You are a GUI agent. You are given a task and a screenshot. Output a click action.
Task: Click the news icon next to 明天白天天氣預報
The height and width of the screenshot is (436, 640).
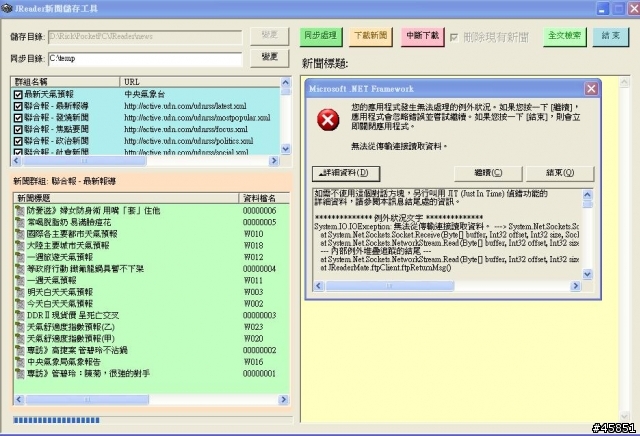pos(20,292)
